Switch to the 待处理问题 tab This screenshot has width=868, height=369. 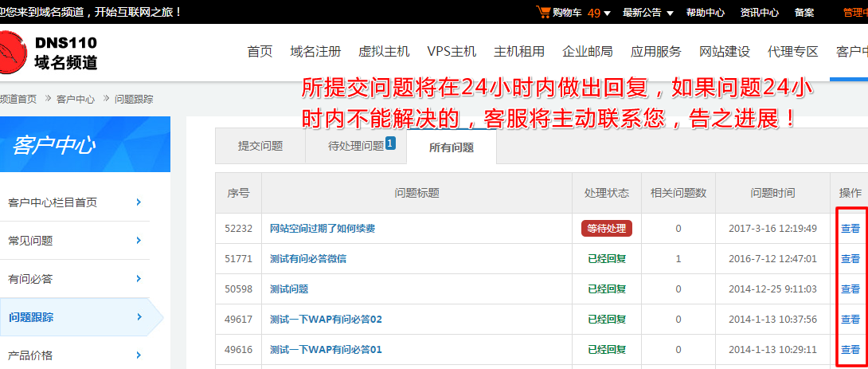click(x=356, y=147)
